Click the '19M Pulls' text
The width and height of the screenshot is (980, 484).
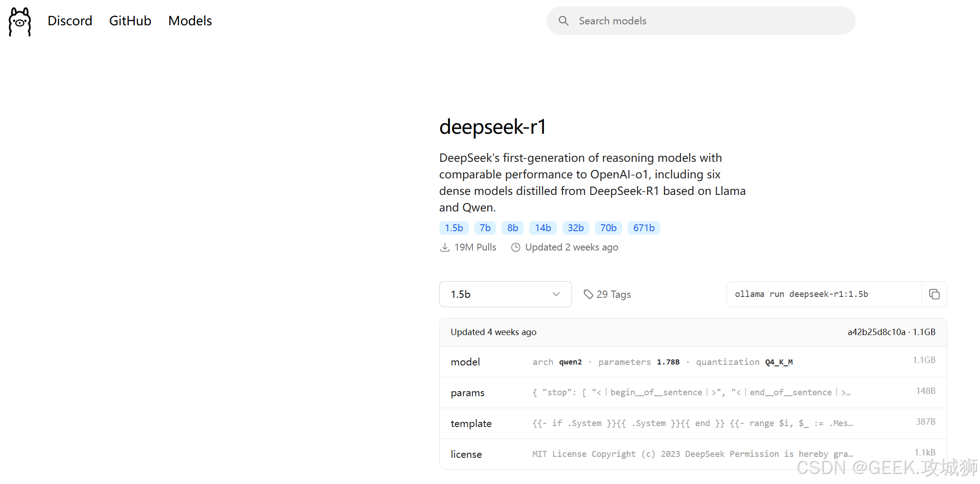475,247
